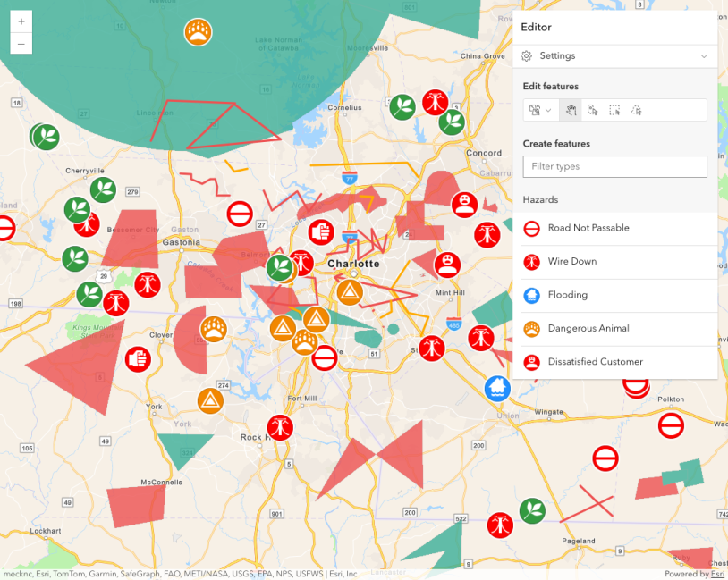Click the bear paw marker near Lake Norman

tap(198, 32)
